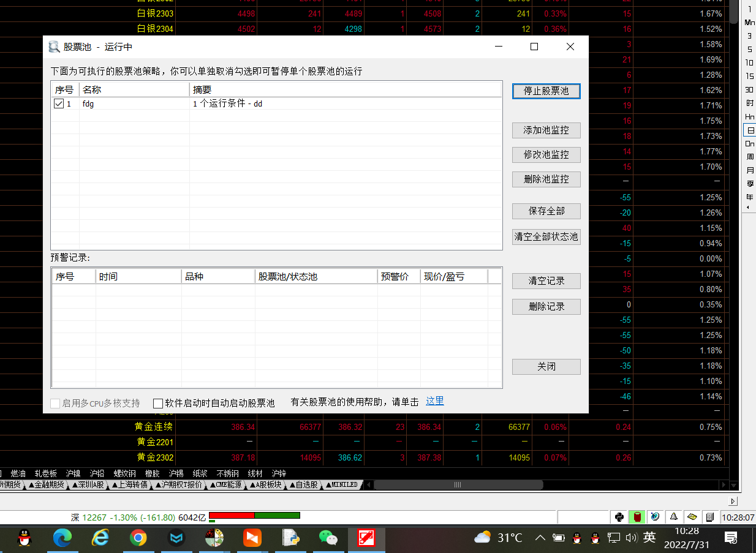Click the globe icon in status bar
The height and width of the screenshot is (553, 756).
click(x=656, y=517)
